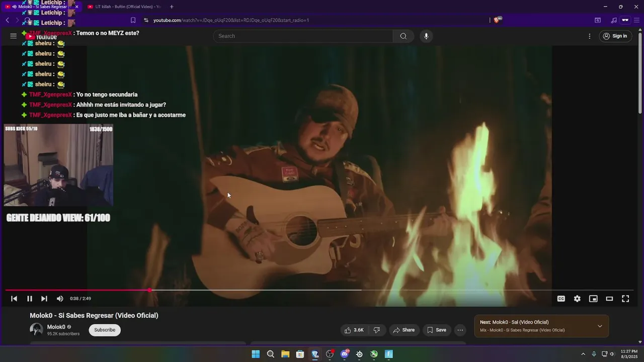Open SteelSeries app on taskbar
644x362 pixels.
359,354
